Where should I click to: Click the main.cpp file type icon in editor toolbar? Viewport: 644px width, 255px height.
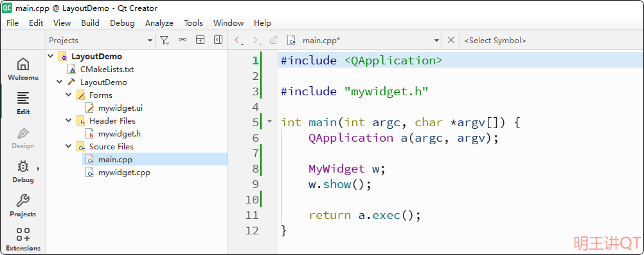pyautogui.click(x=292, y=40)
